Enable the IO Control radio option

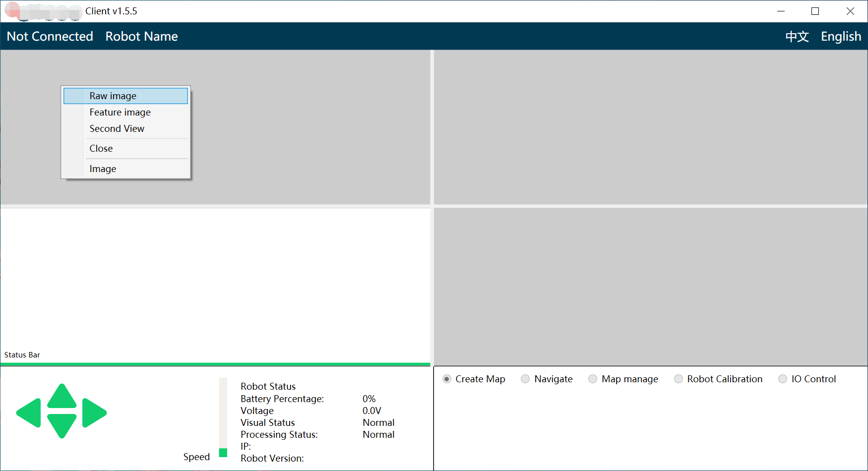tap(783, 379)
